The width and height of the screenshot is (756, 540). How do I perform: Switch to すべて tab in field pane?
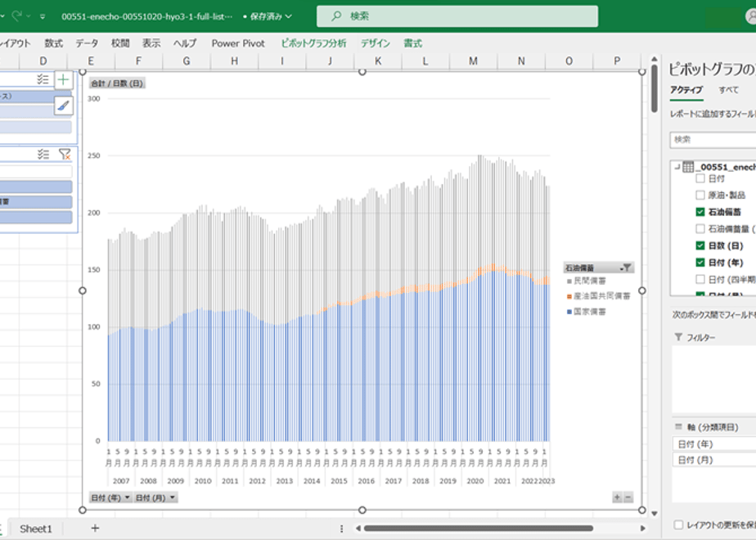pos(728,90)
